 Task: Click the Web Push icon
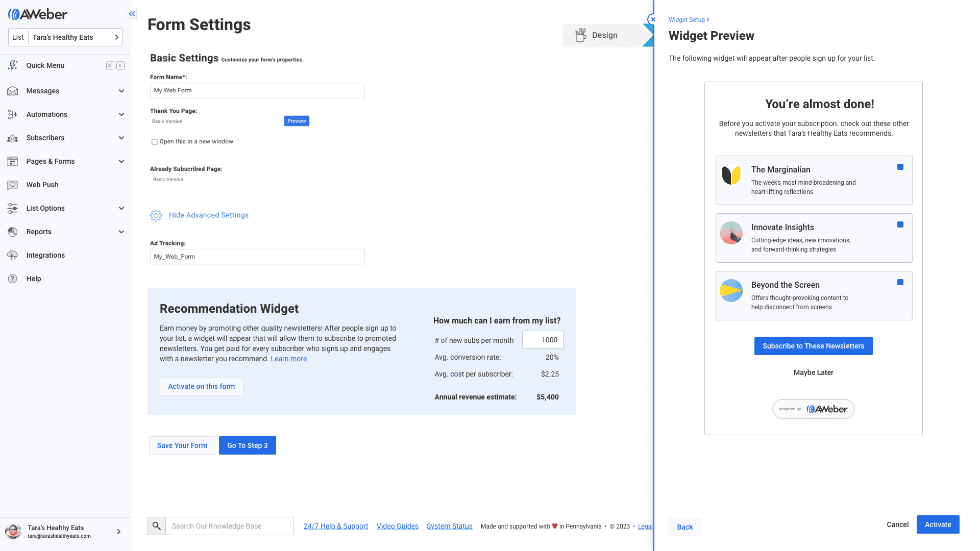(13, 185)
